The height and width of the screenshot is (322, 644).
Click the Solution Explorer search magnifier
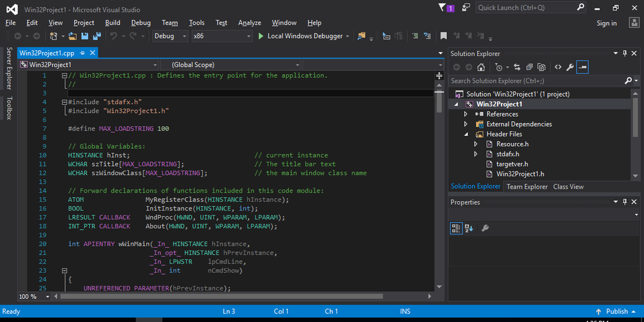point(629,80)
